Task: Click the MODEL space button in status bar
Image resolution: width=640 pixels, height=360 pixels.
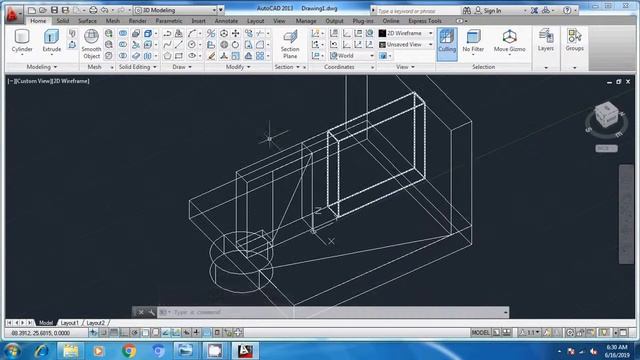Action: coord(480,333)
